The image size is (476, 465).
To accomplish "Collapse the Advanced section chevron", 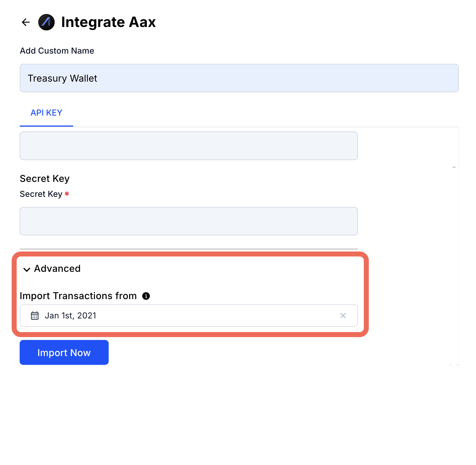I will tap(27, 269).
